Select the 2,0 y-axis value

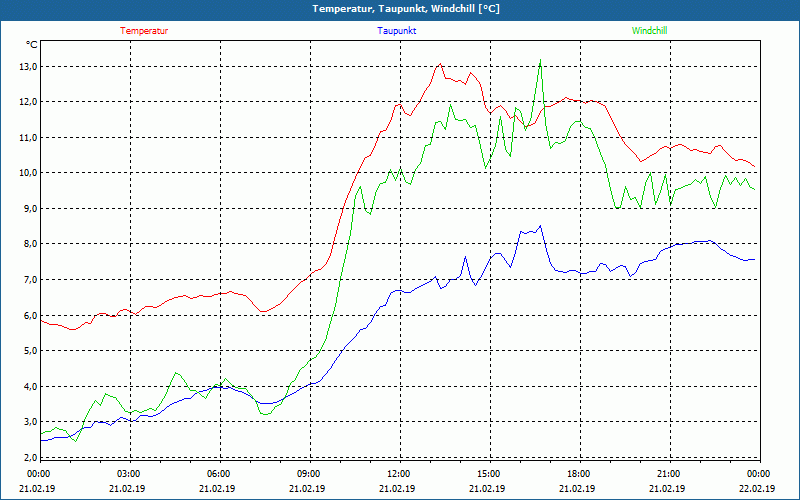tap(31, 457)
